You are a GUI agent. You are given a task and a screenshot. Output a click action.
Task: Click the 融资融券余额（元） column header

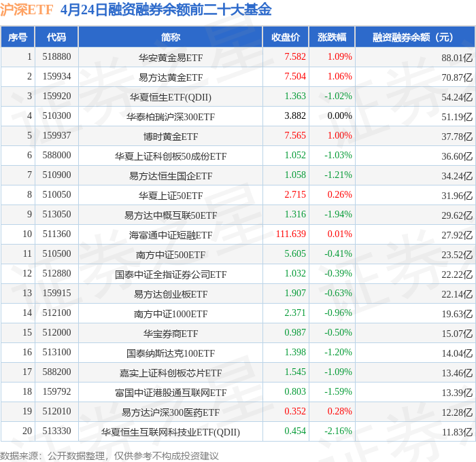pyautogui.click(x=415, y=37)
